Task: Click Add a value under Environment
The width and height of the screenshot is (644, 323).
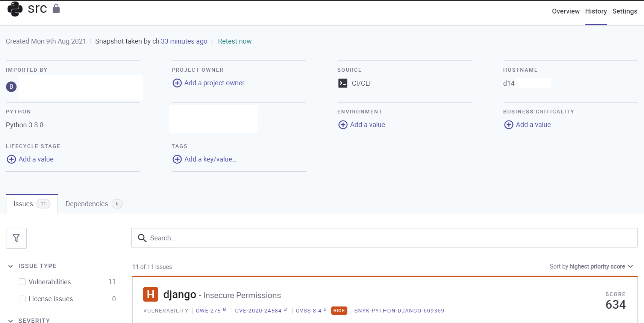Action: [368, 125]
